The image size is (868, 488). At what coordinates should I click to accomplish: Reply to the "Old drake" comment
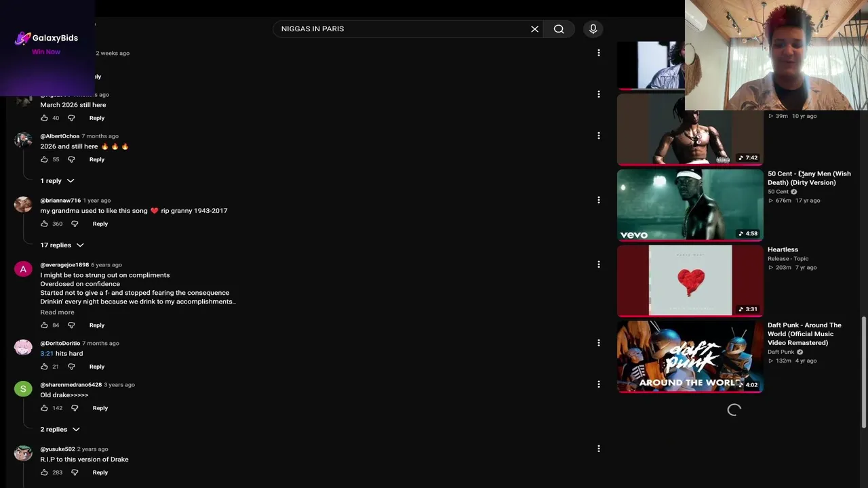point(100,408)
